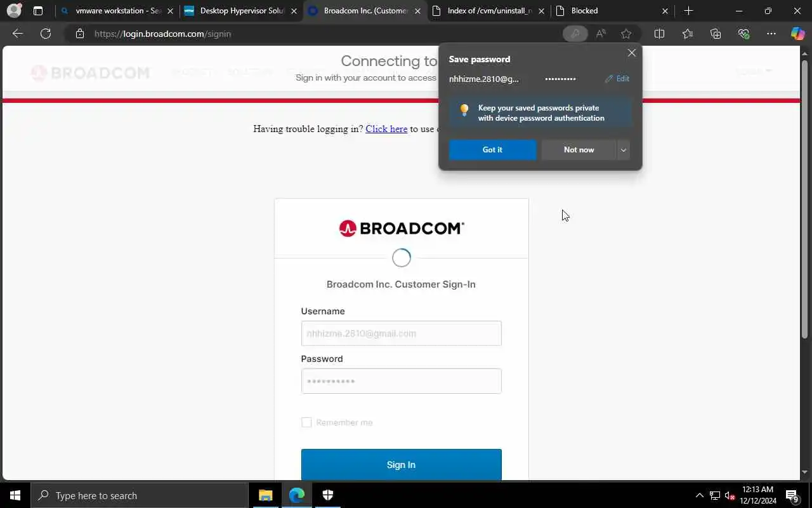Open the network tray icon
The image size is (812, 508).
click(x=715, y=495)
